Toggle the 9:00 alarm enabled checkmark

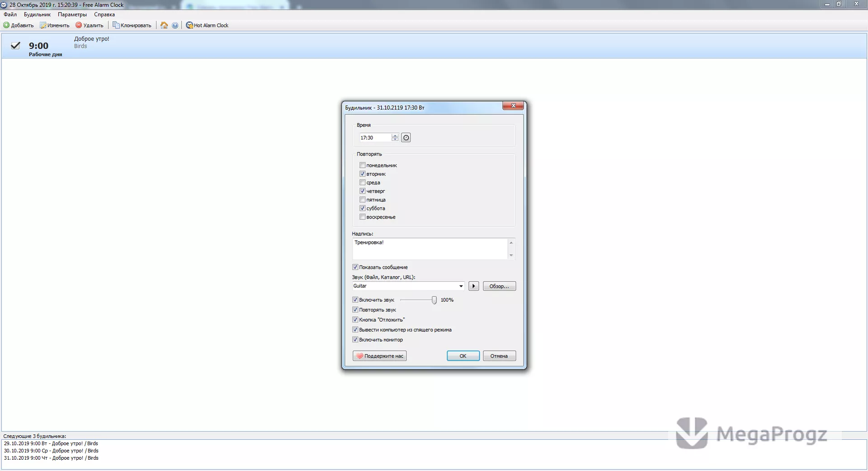[x=15, y=45]
